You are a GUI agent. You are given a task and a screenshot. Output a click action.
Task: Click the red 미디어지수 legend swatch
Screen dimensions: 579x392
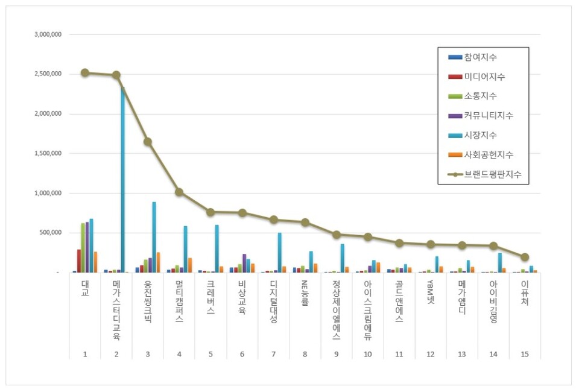pyautogui.click(x=455, y=77)
